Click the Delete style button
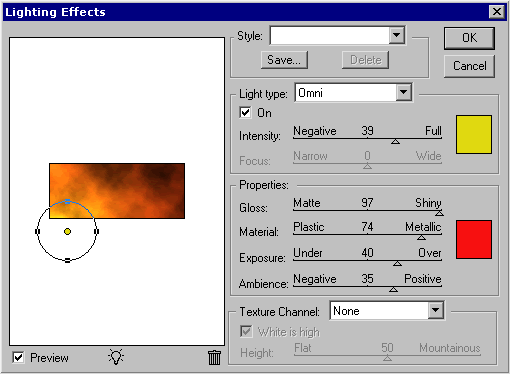 click(x=365, y=60)
